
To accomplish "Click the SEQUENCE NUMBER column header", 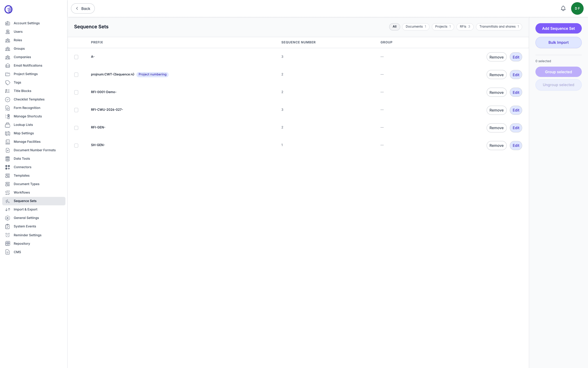I will pyautogui.click(x=298, y=42).
